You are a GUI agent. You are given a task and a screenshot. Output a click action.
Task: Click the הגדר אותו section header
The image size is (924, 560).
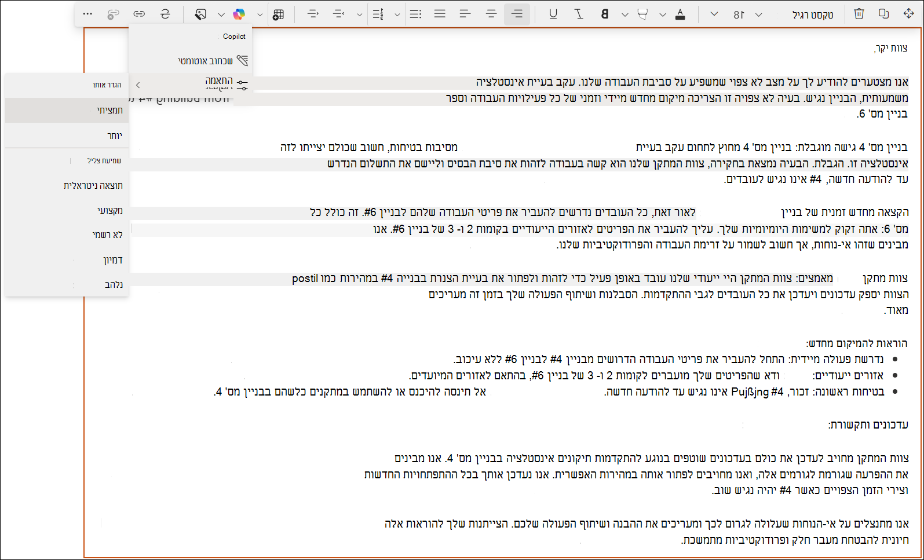(107, 85)
